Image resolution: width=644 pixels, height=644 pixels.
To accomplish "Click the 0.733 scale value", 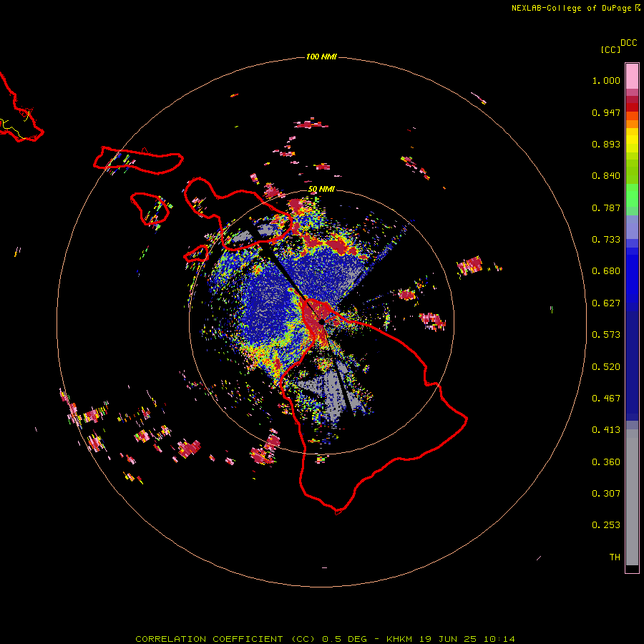I will coord(606,240).
